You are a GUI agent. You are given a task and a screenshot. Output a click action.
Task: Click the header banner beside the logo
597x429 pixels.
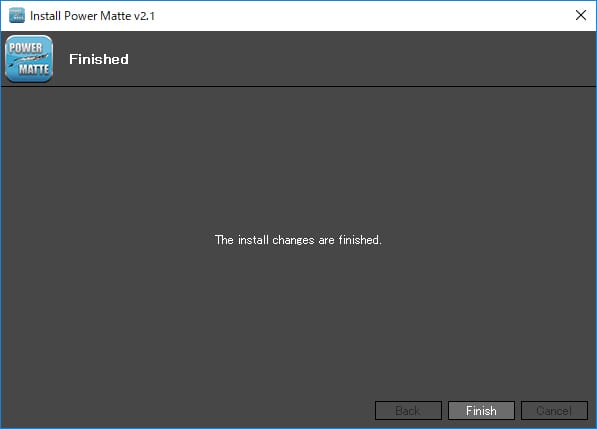[324, 59]
